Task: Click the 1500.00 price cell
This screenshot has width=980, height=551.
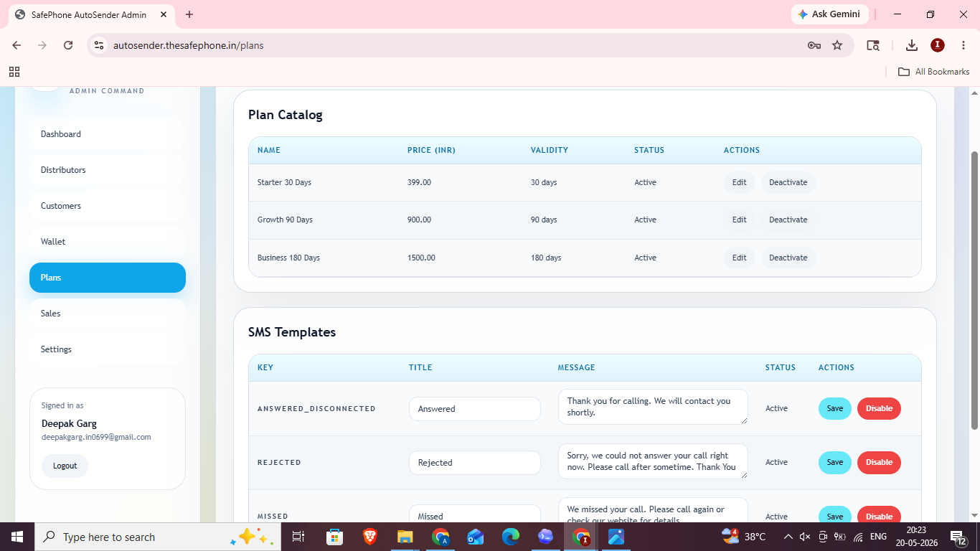Action: coord(421,258)
